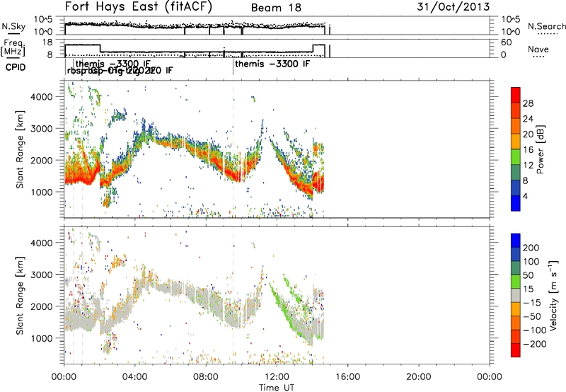Image resolution: width=566 pixels, height=392 pixels.
Task: Click the frequency step-down line near 02:00 UT
Action: pos(100,48)
